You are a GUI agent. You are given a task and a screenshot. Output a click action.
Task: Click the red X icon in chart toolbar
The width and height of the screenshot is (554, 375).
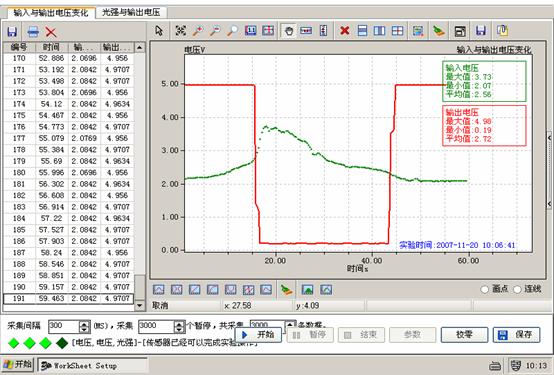344,31
